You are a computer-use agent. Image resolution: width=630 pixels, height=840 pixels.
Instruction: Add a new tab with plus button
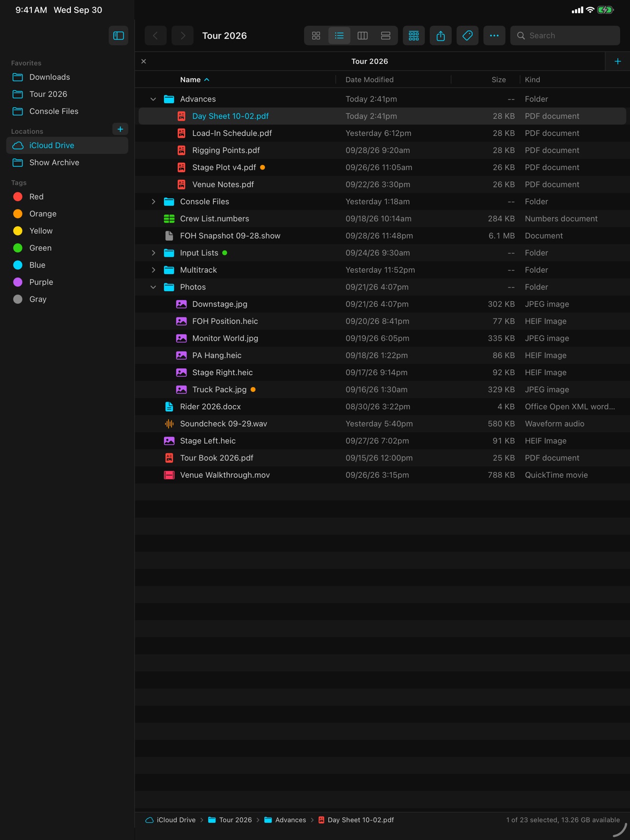click(618, 62)
